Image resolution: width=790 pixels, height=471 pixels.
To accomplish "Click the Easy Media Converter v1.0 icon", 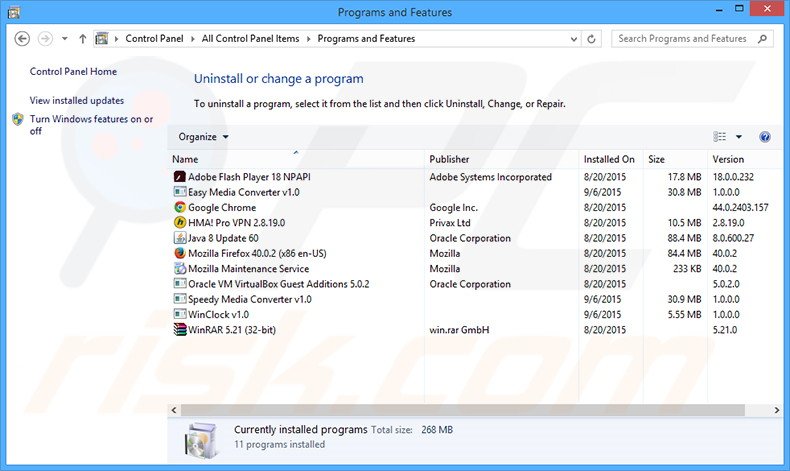I will 180,192.
